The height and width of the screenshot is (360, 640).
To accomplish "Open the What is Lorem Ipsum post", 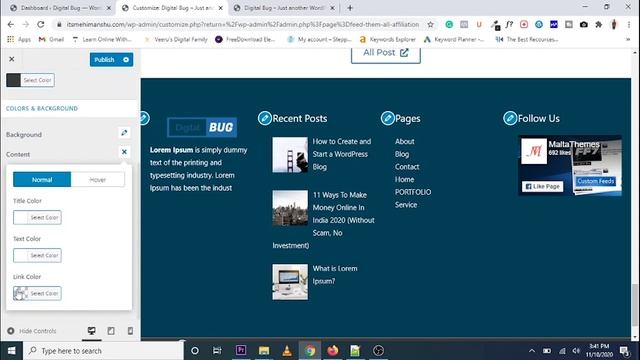I will [x=335, y=275].
